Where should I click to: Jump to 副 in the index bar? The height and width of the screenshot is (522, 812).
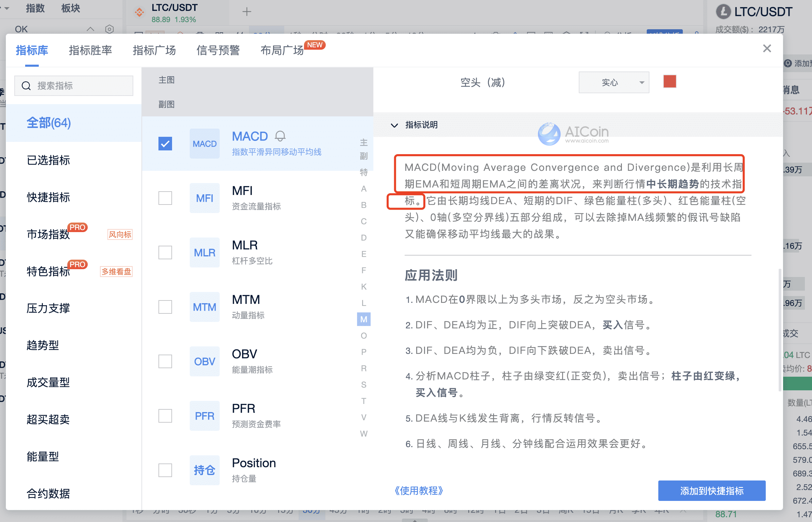tap(364, 156)
